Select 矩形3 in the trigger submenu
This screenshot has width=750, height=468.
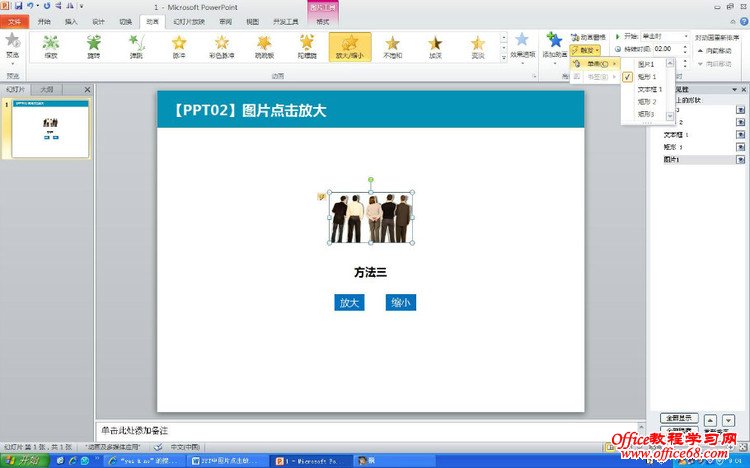[646, 114]
